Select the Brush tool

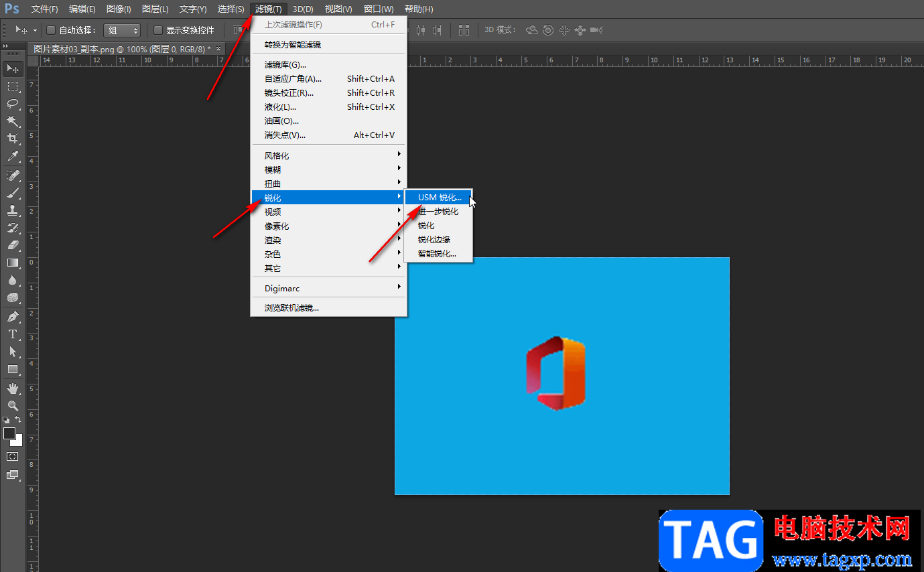click(x=13, y=193)
